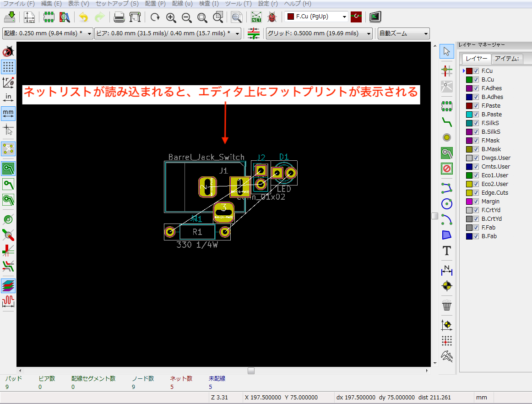
Task: Toggle the Edge.Cuts layer checkbox
Action: [x=476, y=192]
